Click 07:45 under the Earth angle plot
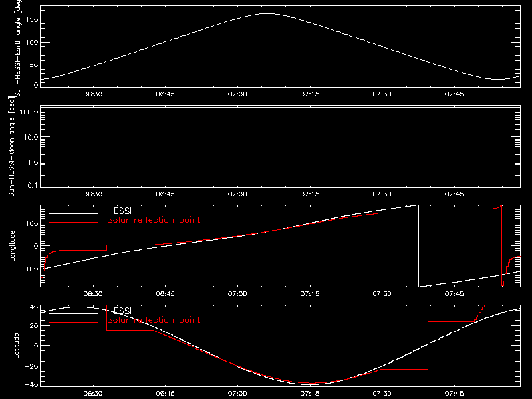Viewport: 532px width, 399px height. tap(454, 94)
